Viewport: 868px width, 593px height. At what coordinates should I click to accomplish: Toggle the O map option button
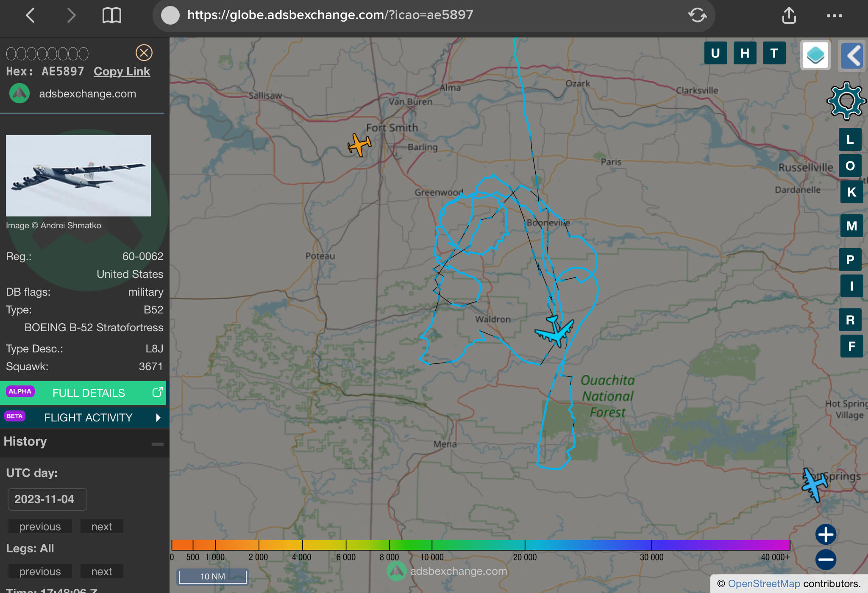(850, 166)
